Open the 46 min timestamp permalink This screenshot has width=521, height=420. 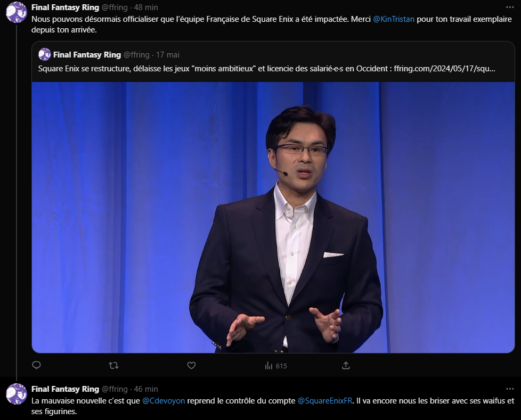tap(146, 389)
